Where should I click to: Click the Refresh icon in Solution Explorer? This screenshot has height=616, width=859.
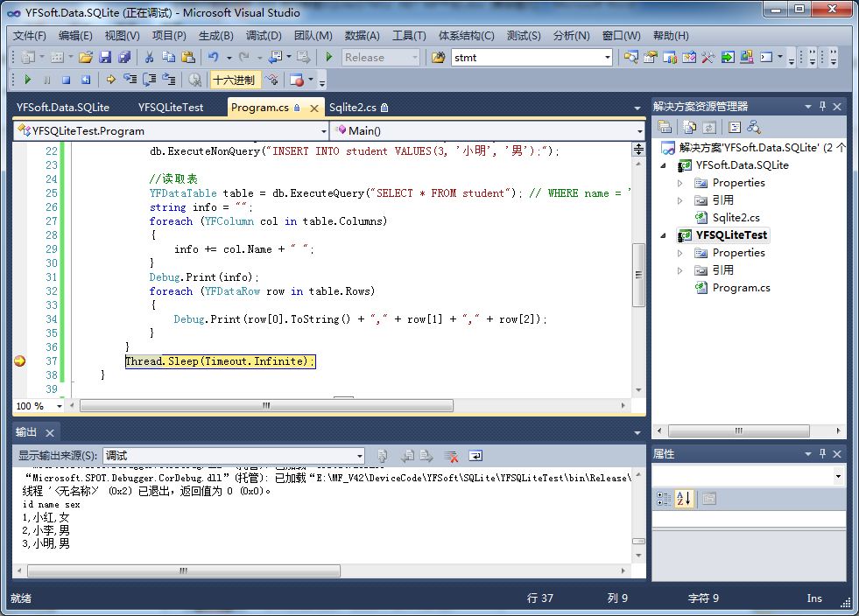(x=709, y=126)
